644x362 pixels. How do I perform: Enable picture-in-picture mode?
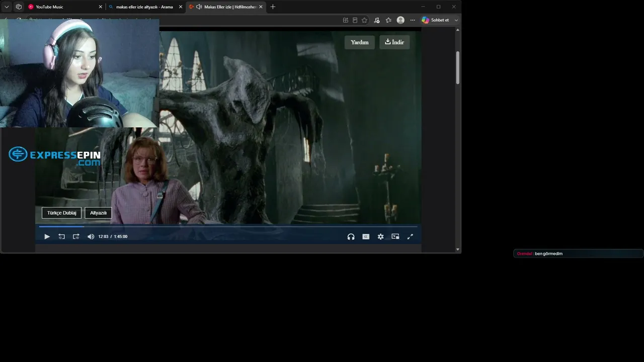[395, 237]
